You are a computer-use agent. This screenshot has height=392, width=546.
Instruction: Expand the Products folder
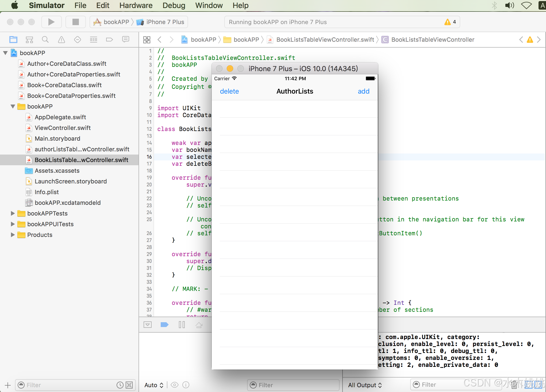tap(13, 235)
